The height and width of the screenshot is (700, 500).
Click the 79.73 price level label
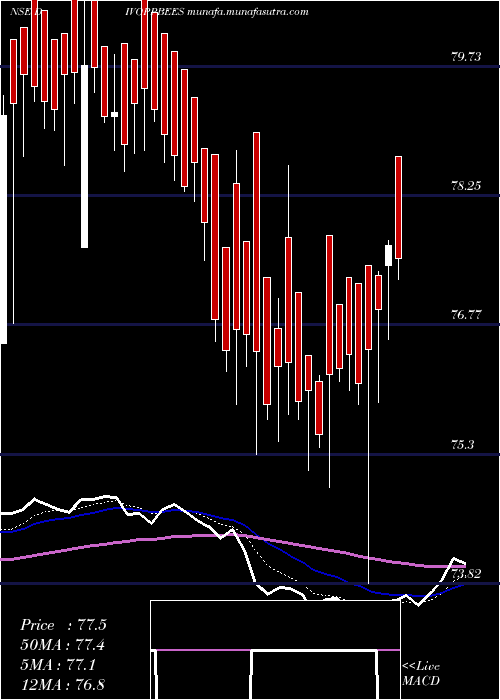click(467, 57)
